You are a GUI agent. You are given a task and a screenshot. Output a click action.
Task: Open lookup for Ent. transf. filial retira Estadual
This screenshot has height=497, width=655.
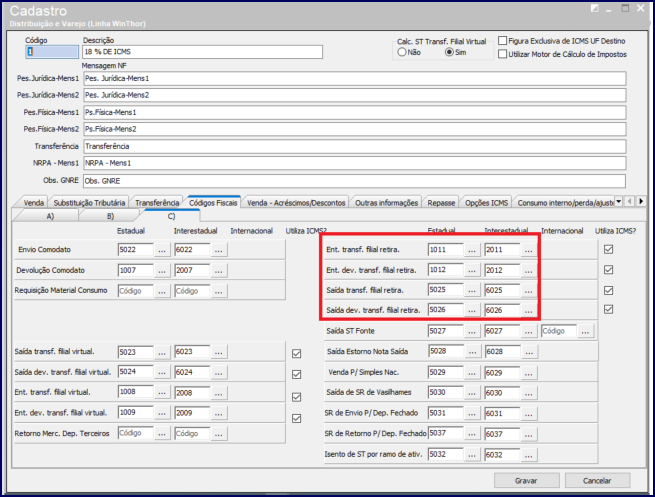[472, 250]
